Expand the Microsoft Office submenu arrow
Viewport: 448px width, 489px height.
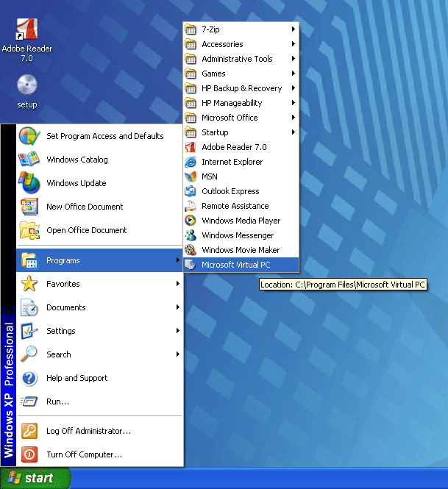[293, 117]
